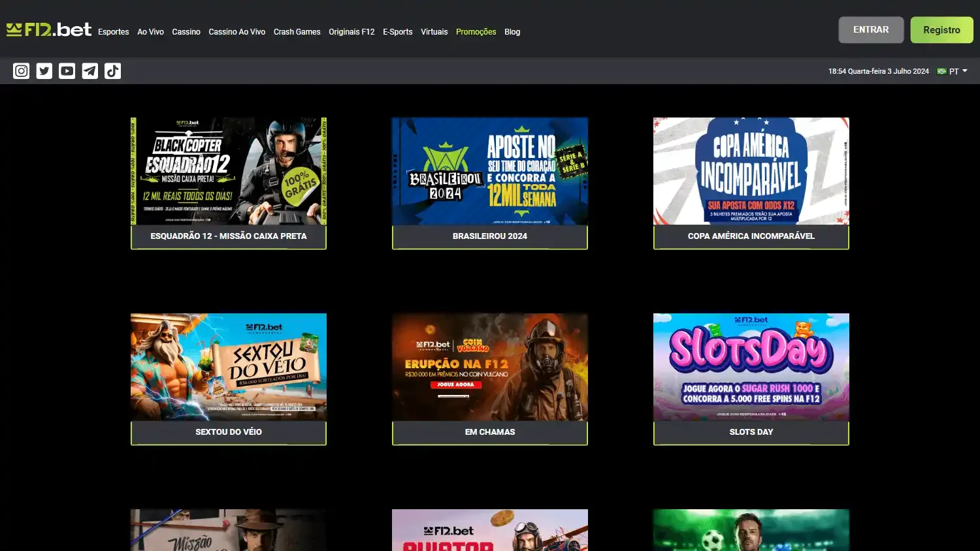Click the Em Chamas promotion label
The height and width of the screenshot is (551, 980).
pos(490,432)
